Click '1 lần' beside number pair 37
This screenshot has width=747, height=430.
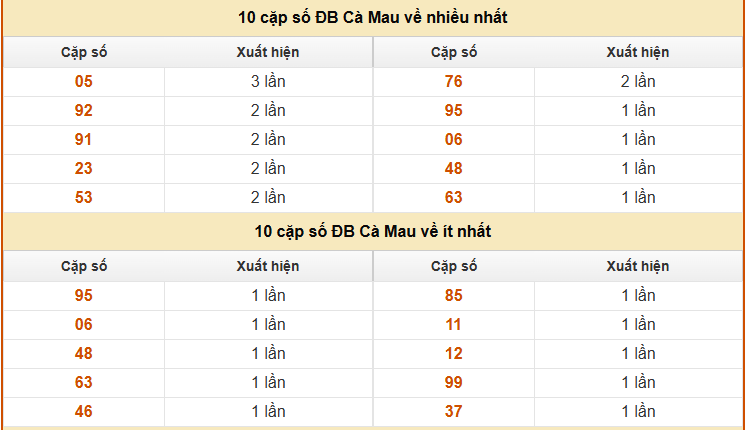click(x=638, y=412)
